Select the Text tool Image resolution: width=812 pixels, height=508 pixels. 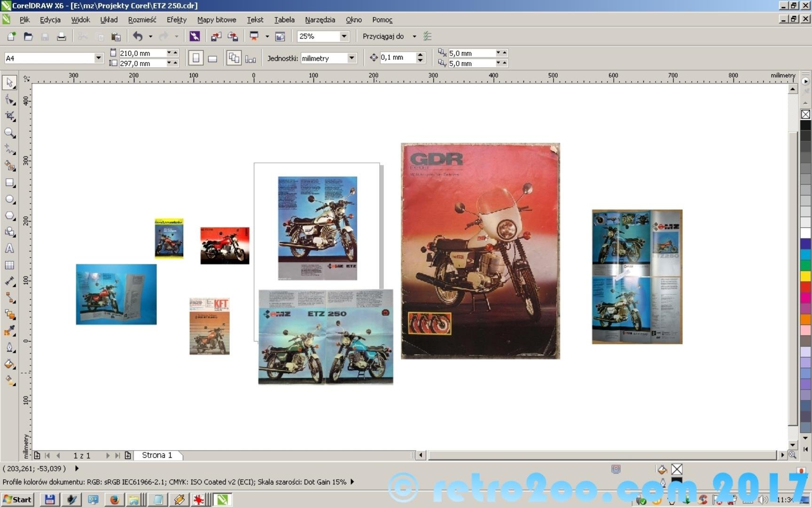click(9, 249)
